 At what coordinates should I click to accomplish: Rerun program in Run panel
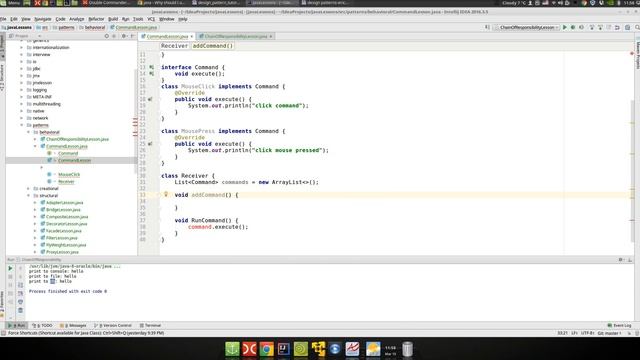coord(10,268)
